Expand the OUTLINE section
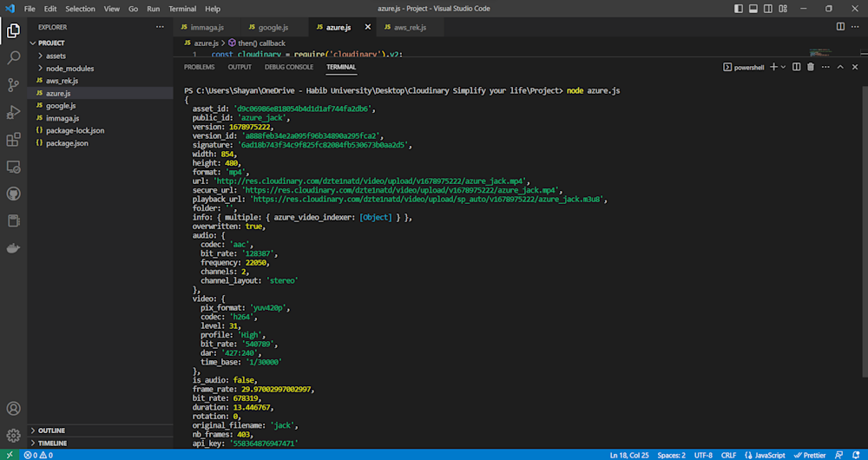Viewport: 868px width, 460px height. point(100,430)
